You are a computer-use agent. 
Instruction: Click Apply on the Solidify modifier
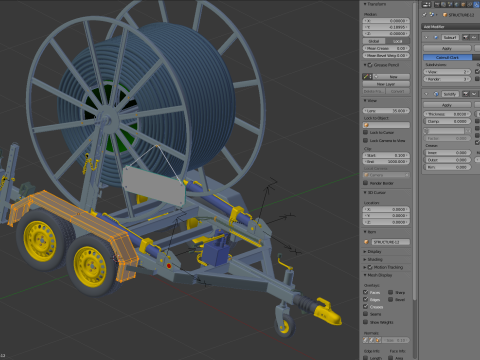[447, 105]
